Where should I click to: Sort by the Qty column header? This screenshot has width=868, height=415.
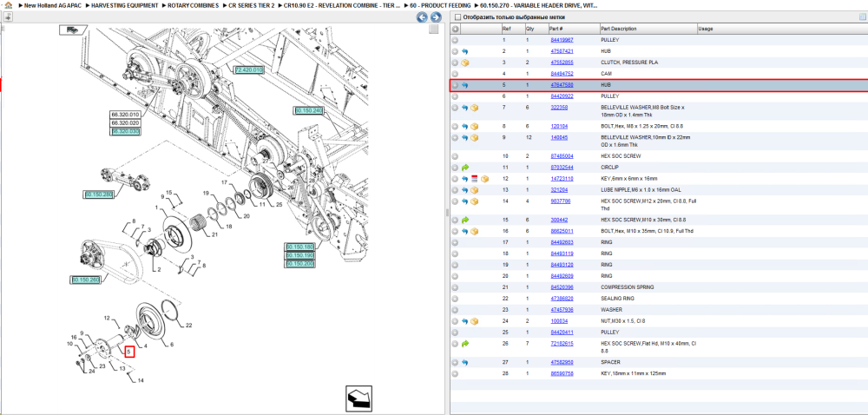click(536, 29)
